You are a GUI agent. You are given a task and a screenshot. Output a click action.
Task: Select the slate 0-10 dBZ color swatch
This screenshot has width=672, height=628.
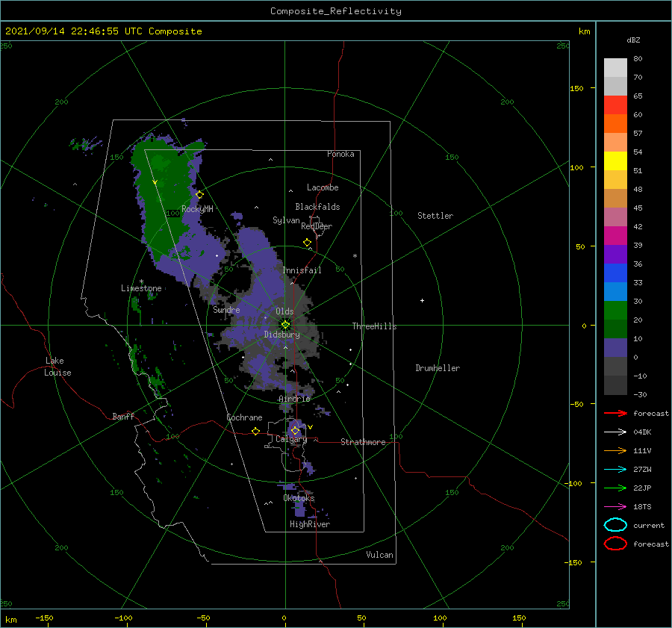tap(615, 348)
